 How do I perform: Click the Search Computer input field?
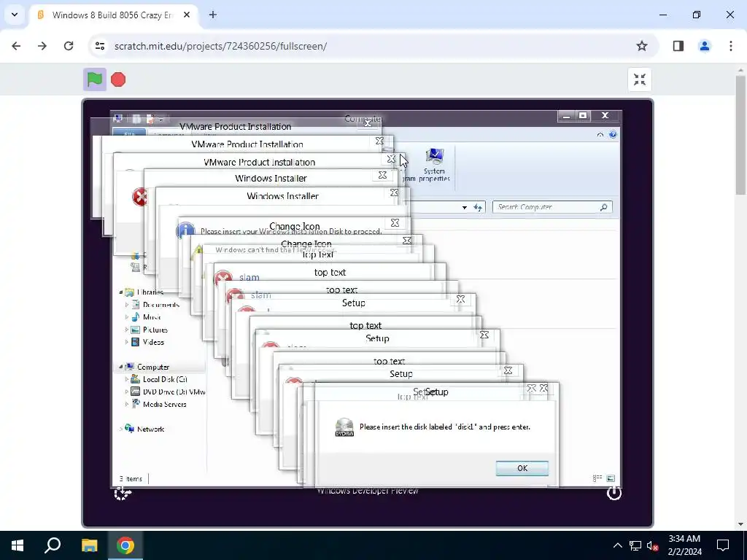(546, 207)
